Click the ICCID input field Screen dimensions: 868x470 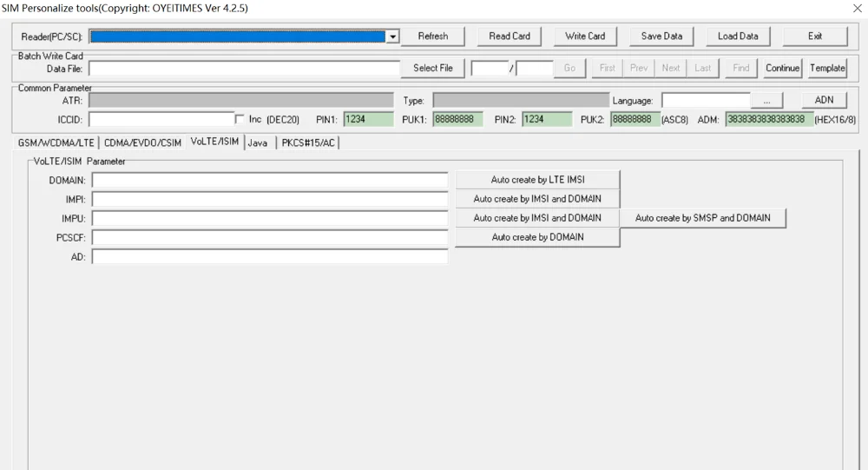161,120
